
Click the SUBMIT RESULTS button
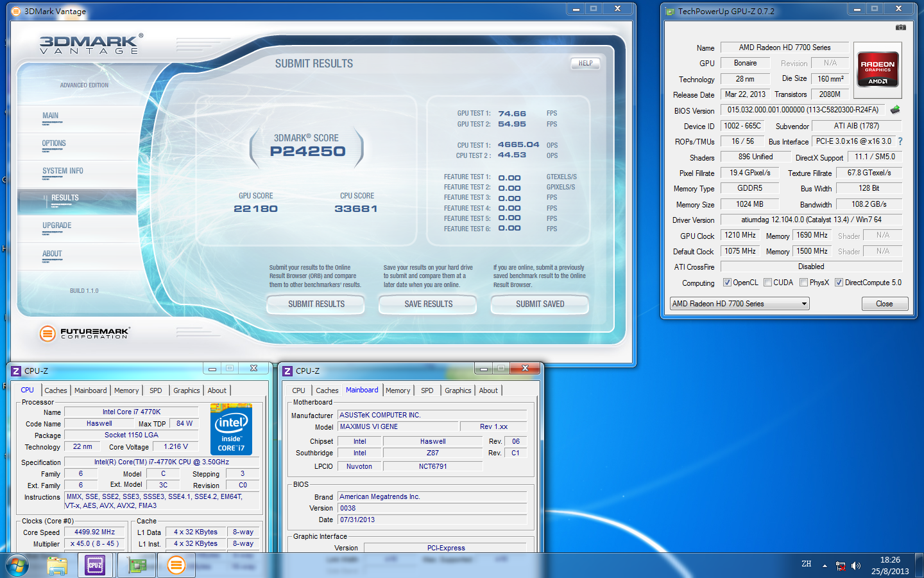316,304
